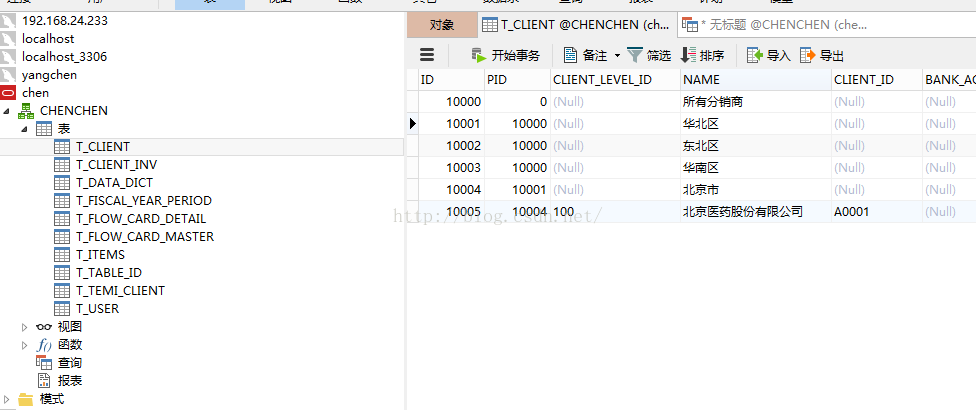The image size is (976, 410).
Task: Select cell 华南区 in NAME column
Action: (756, 168)
